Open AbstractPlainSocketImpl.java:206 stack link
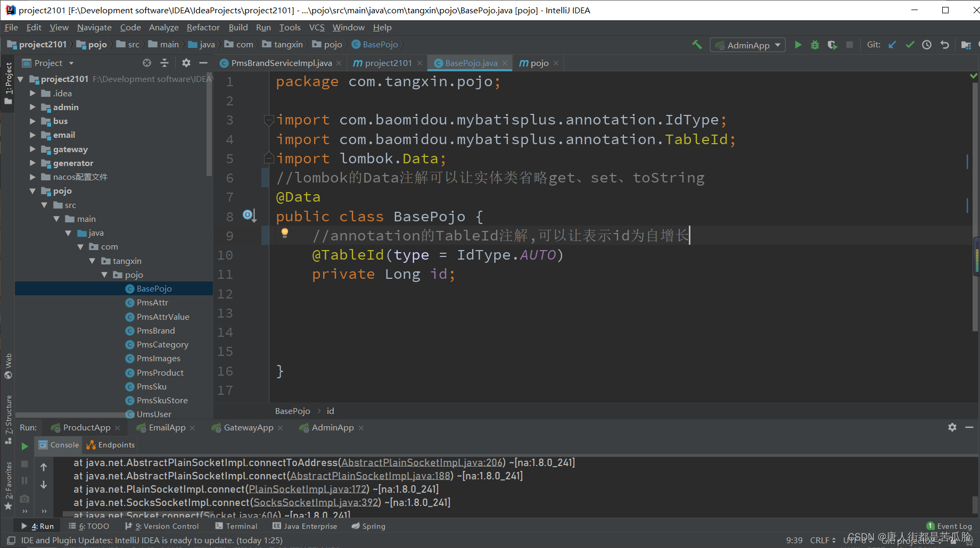This screenshot has height=548, width=980. pyautogui.click(x=422, y=462)
